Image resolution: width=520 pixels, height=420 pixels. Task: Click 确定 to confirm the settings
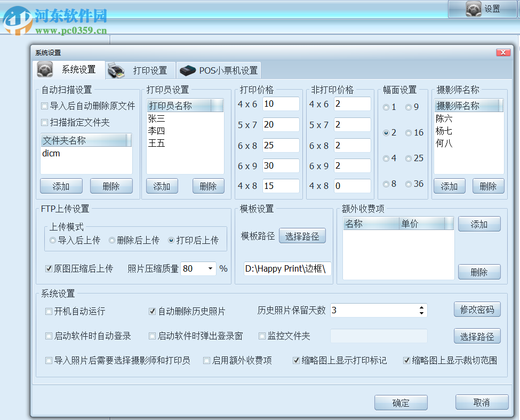point(401,402)
